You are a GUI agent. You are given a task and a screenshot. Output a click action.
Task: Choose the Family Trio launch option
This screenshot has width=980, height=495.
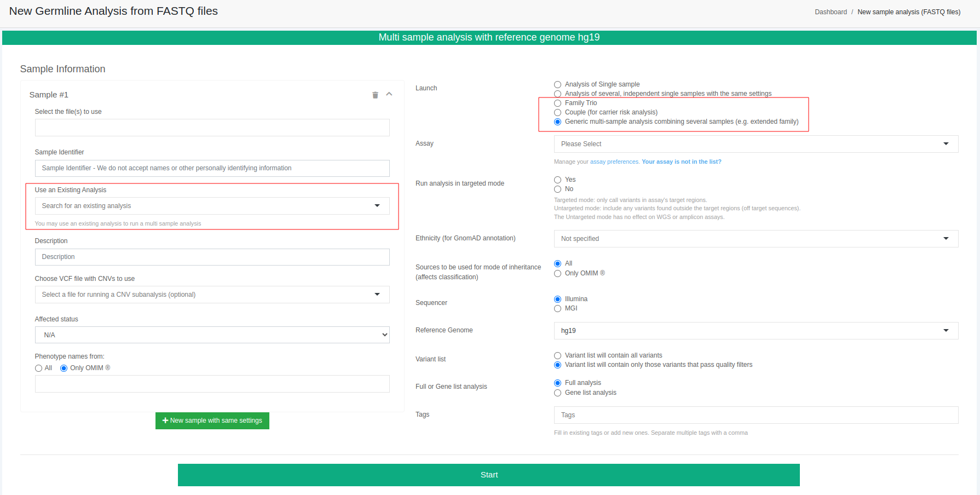pos(557,103)
